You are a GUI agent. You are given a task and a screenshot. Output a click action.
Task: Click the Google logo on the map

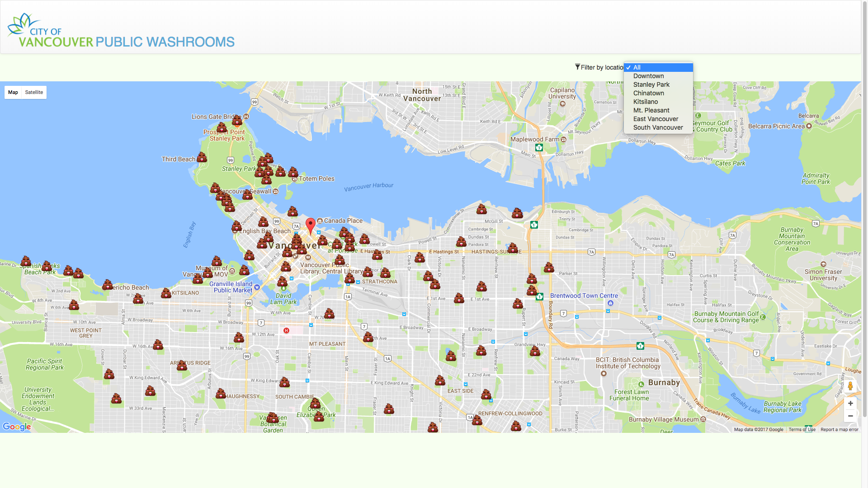[17, 427]
